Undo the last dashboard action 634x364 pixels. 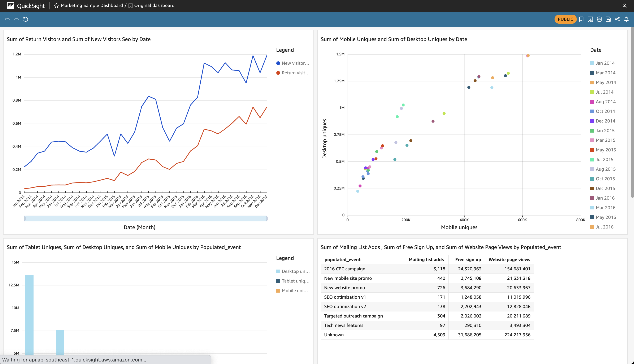point(8,19)
